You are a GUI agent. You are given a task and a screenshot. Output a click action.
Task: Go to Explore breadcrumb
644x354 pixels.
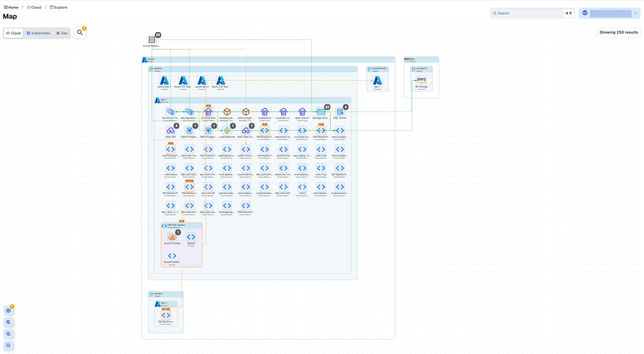click(59, 7)
